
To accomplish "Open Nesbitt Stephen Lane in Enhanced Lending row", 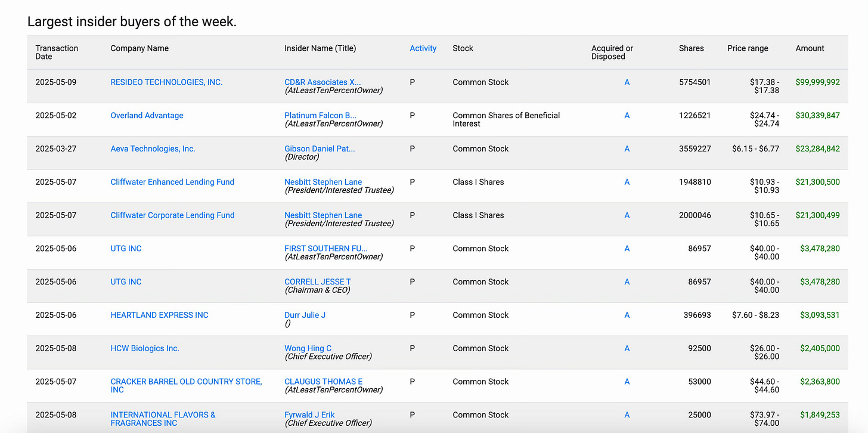I will click(x=323, y=182).
